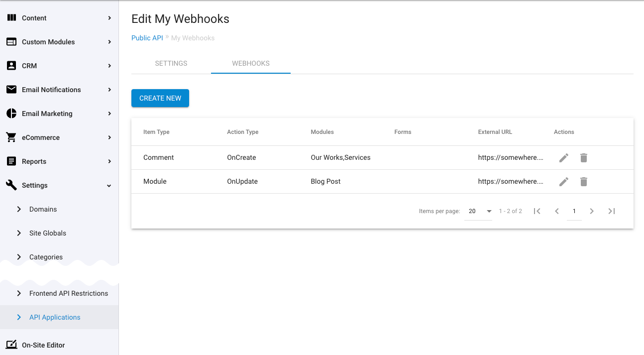
Task: Click the eCommerce shopping cart icon
Action: pos(11,137)
